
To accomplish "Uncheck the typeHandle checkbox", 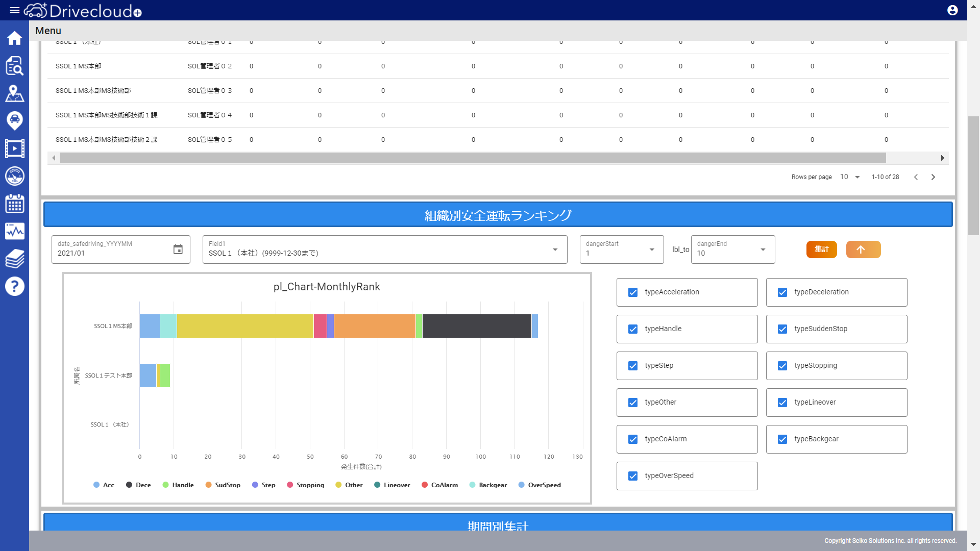I will 633,329.
